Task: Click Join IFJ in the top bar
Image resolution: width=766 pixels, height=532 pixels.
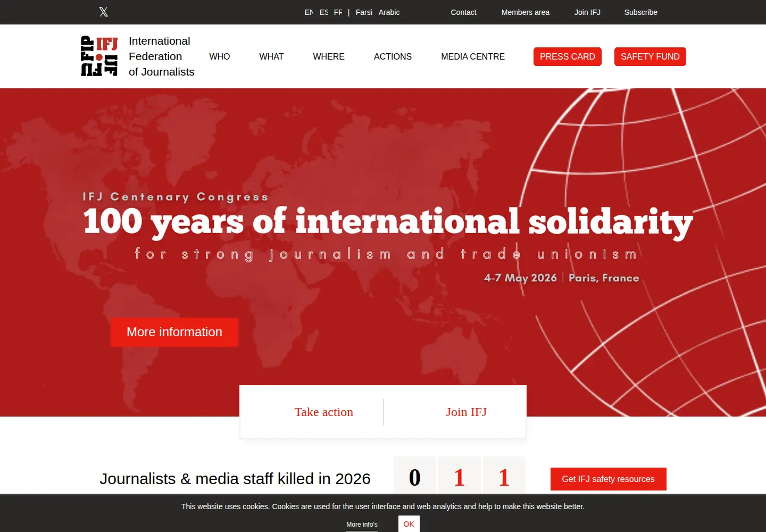Action: (x=587, y=12)
